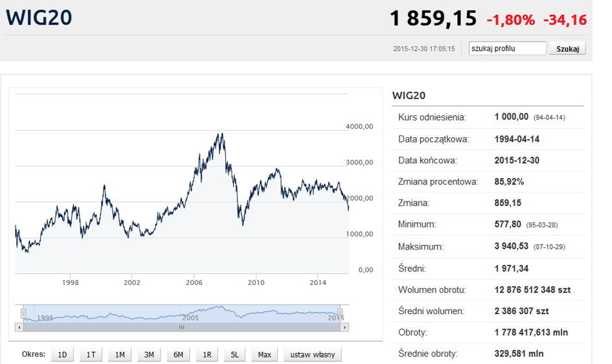Click the navigator mini-chart near 2005

(x=190, y=313)
